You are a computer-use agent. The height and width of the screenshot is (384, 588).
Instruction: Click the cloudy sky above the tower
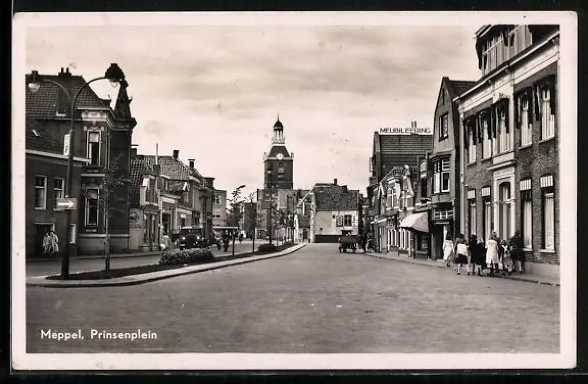coord(274,74)
